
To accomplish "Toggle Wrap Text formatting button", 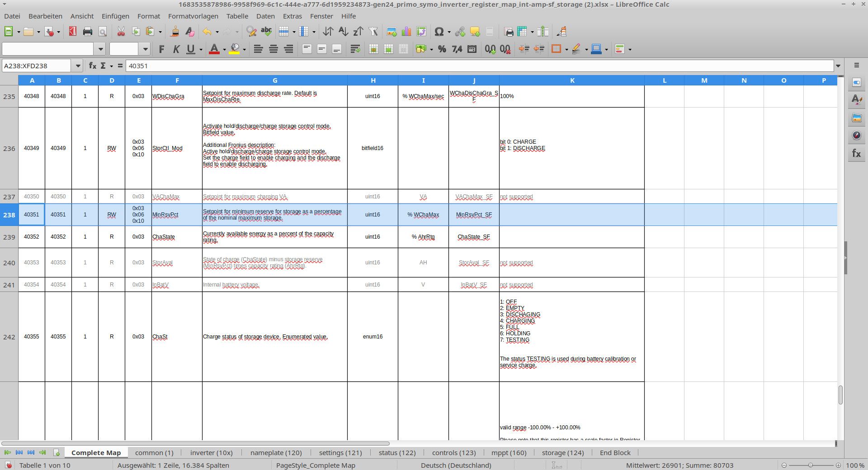I will coord(355,49).
